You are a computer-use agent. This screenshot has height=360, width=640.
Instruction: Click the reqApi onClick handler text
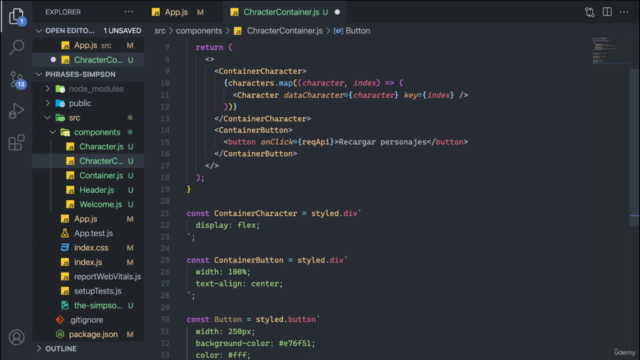pos(316,142)
